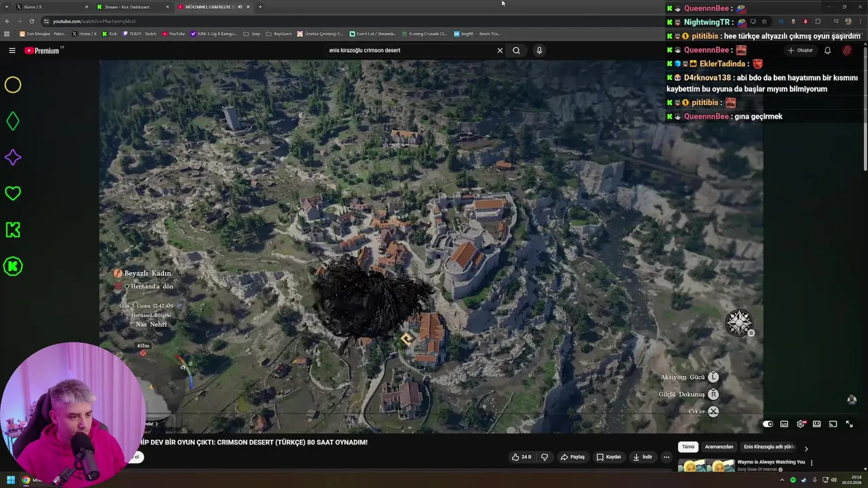Viewport: 868px width, 488px height.
Task: Open the Oluştur create button
Action: click(x=800, y=50)
